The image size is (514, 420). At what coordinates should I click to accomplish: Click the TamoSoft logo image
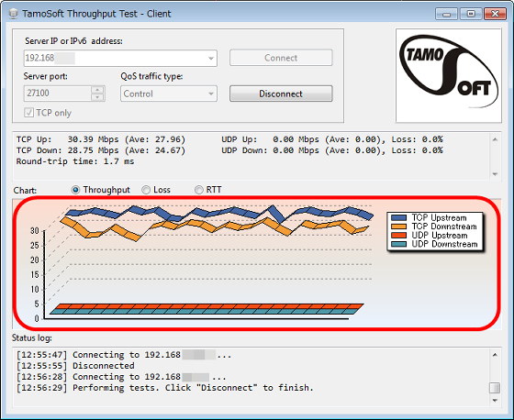pyautogui.click(x=449, y=76)
